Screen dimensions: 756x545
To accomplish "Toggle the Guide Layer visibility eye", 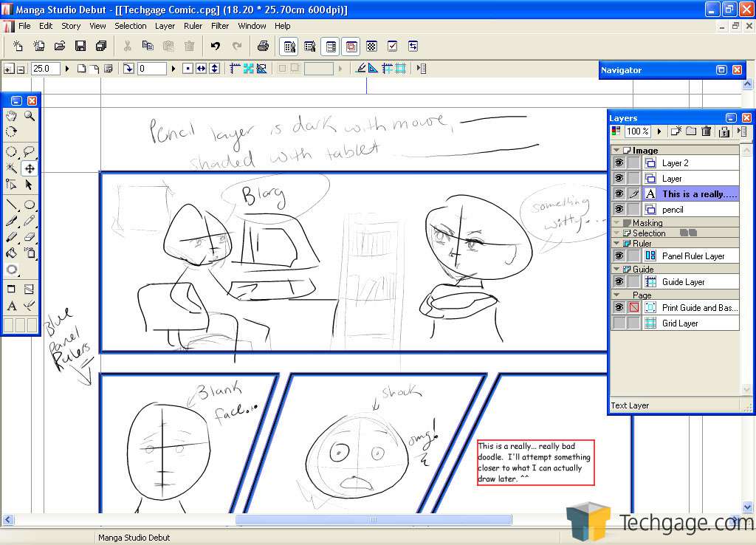I will (x=619, y=281).
